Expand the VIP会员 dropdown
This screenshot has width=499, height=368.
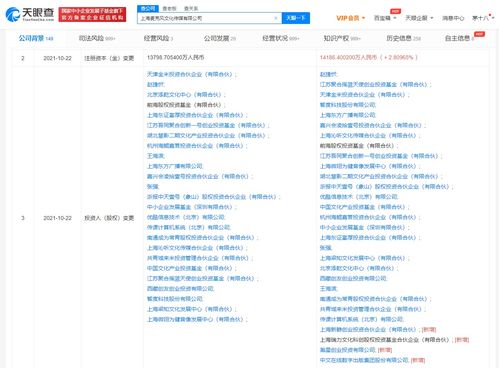(350, 18)
